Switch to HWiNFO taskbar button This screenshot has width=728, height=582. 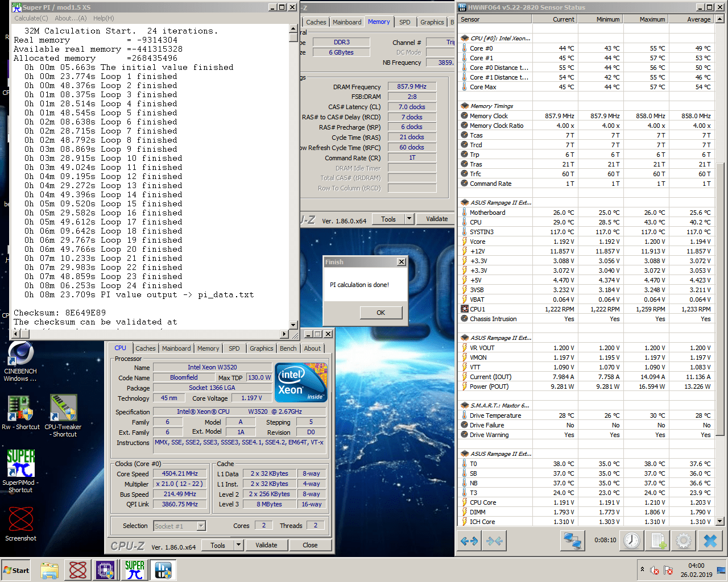163,570
